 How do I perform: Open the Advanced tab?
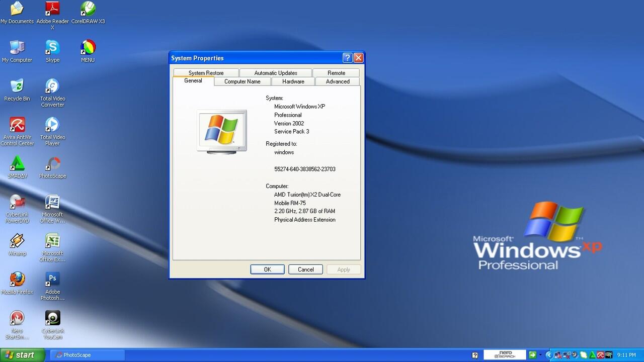point(338,81)
